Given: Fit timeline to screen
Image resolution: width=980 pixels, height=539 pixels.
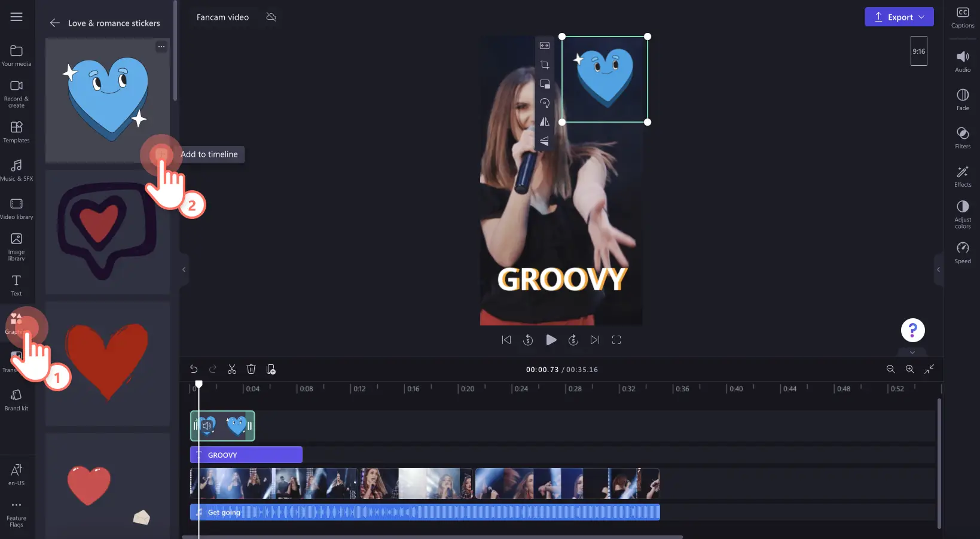Looking at the screenshot, I should click(x=929, y=369).
